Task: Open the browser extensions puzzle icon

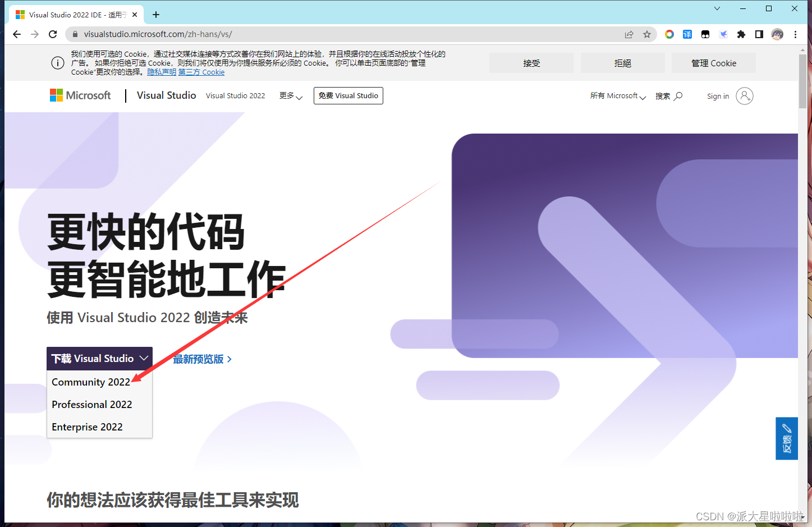Action: click(x=741, y=34)
